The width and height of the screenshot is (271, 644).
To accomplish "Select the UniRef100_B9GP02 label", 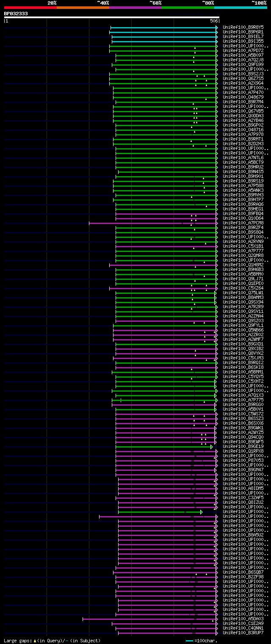I will 243,125.
